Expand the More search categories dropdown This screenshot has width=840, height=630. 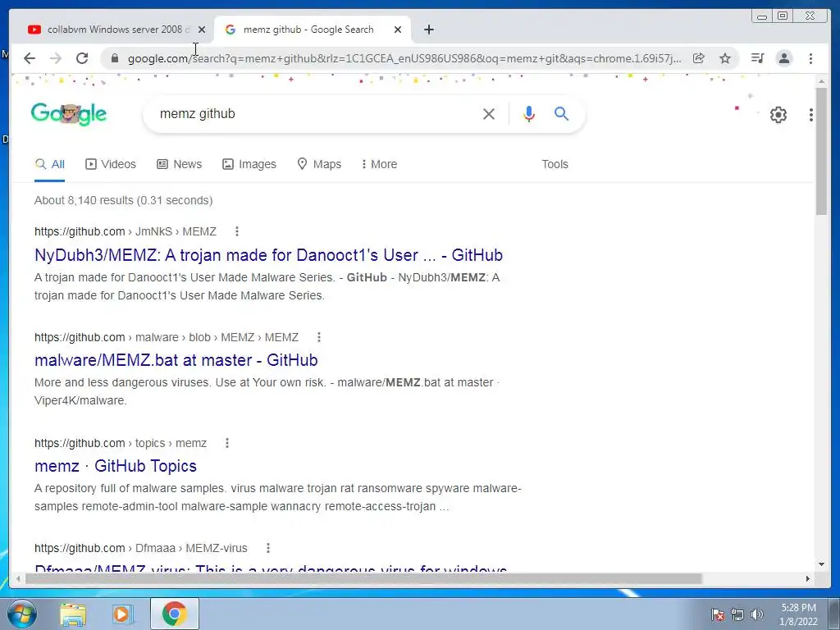click(379, 164)
